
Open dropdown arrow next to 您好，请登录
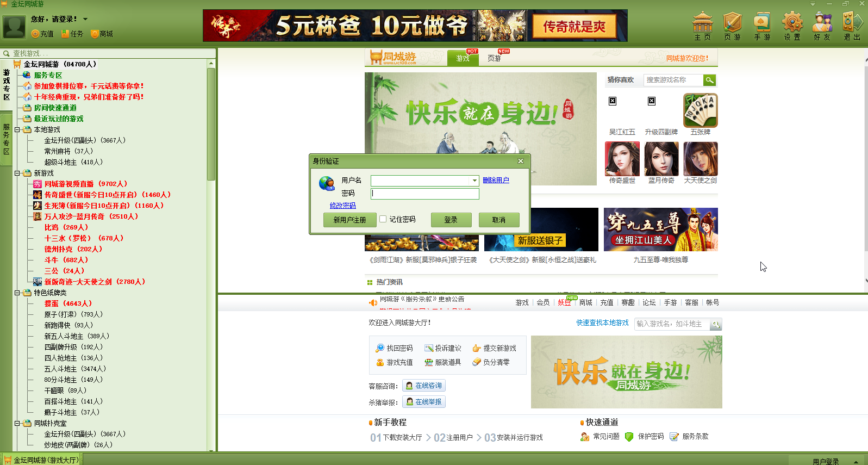tap(85, 19)
